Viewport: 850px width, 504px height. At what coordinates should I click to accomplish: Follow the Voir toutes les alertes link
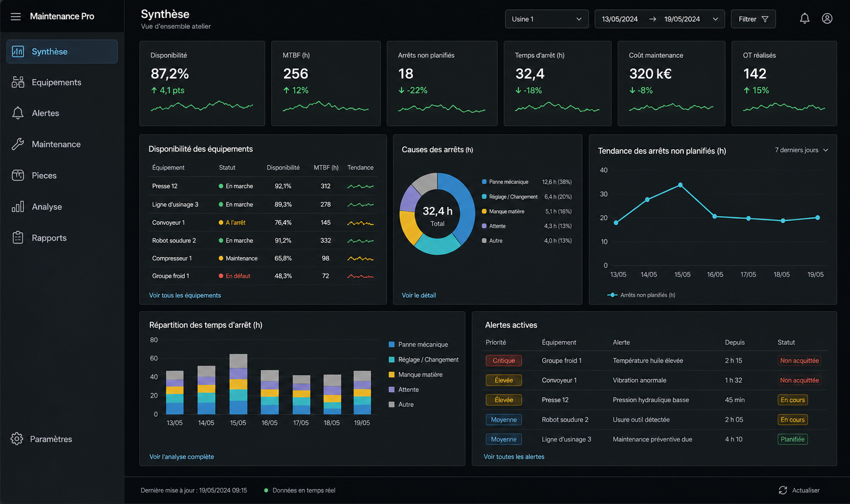[514, 457]
